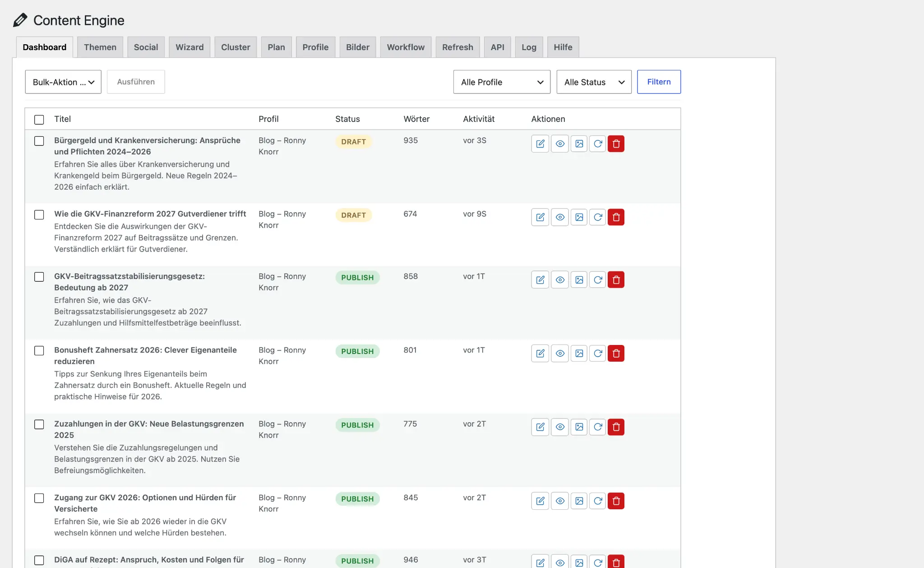924x568 pixels.
Task: Click the Filtern button
Action: coord(659,82)
